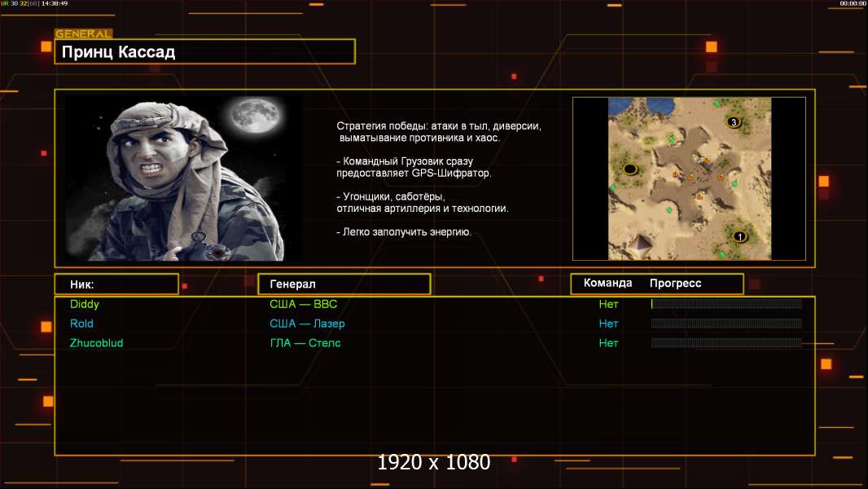Select player Diddy in the list

click(x=85, y=304)
